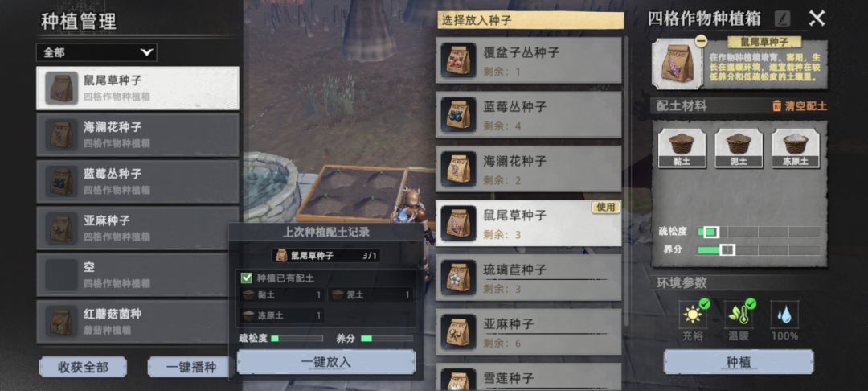This screenshot has width=868, height=391.
Task: Click the 收获全部 harvest all button
Action: [83, 367]
